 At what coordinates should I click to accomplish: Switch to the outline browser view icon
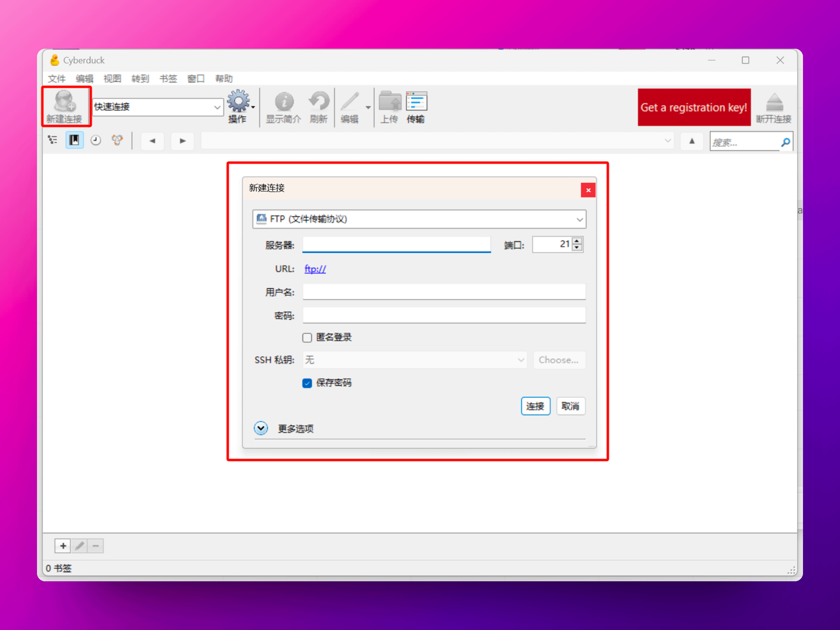pos(53,140)
